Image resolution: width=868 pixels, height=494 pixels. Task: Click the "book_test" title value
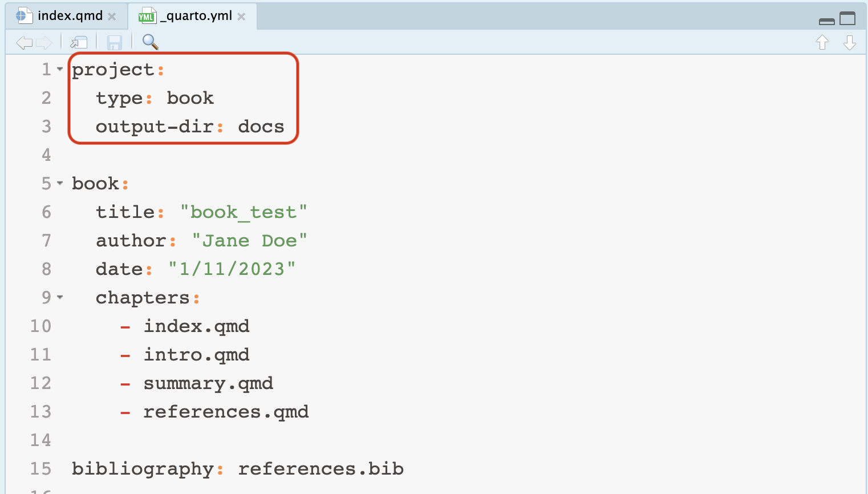coord(244,212)
